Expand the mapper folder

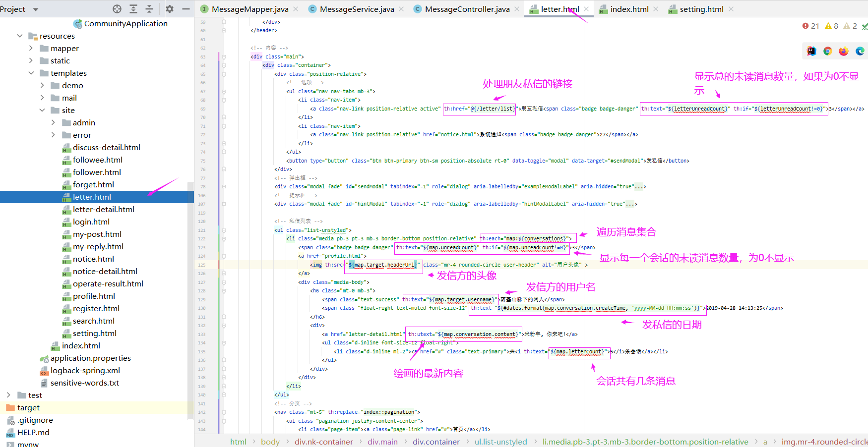(31, 48)
